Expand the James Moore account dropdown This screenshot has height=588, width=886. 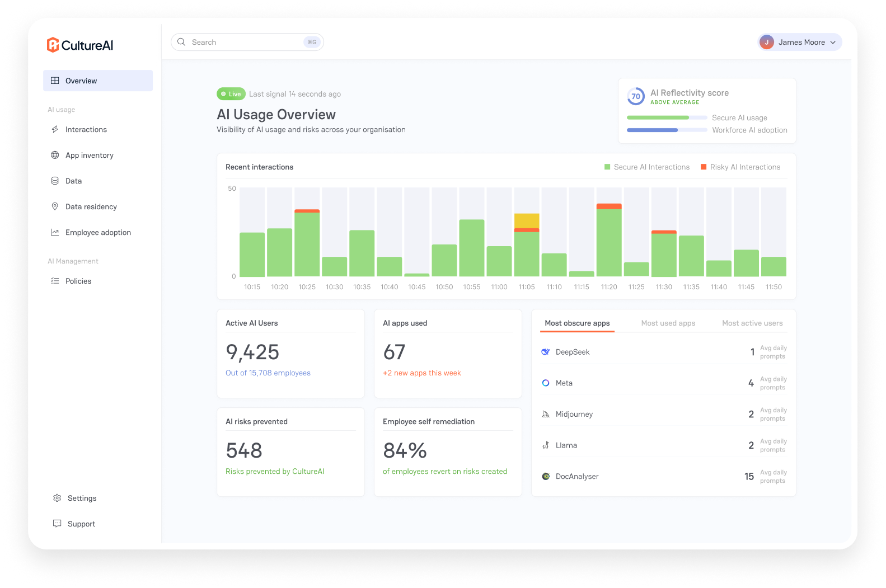click(800, 42)
